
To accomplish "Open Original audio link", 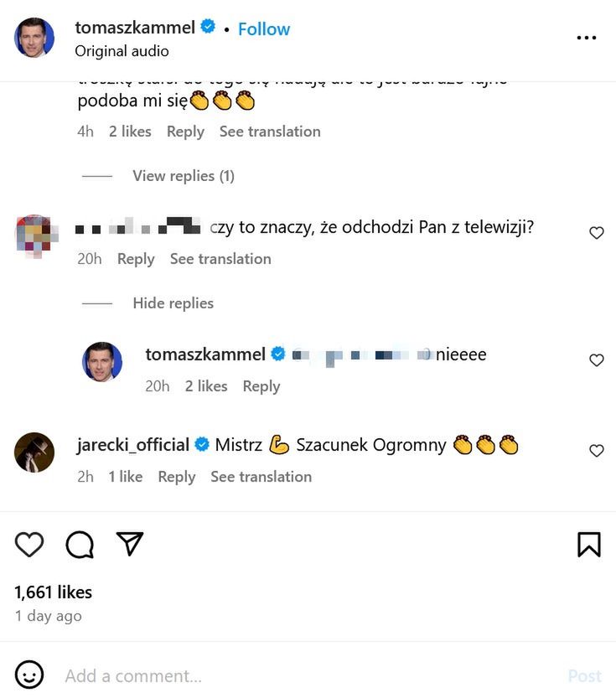I will coord(122,51).
